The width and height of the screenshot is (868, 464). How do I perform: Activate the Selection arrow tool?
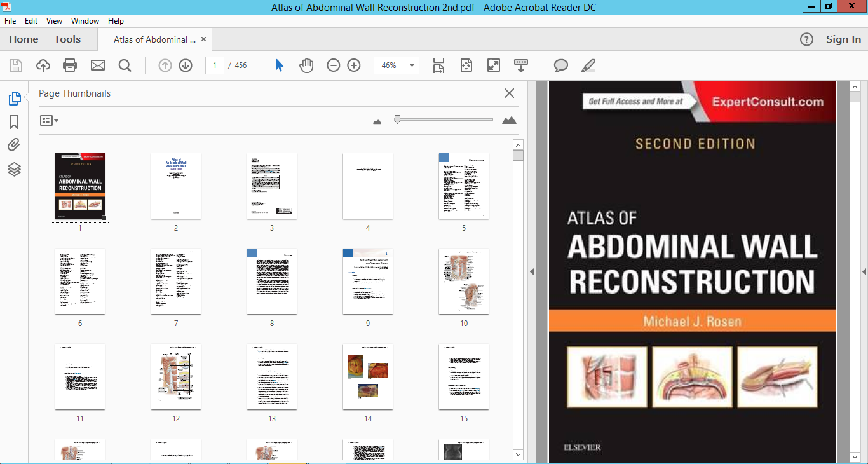coord(279,65)
